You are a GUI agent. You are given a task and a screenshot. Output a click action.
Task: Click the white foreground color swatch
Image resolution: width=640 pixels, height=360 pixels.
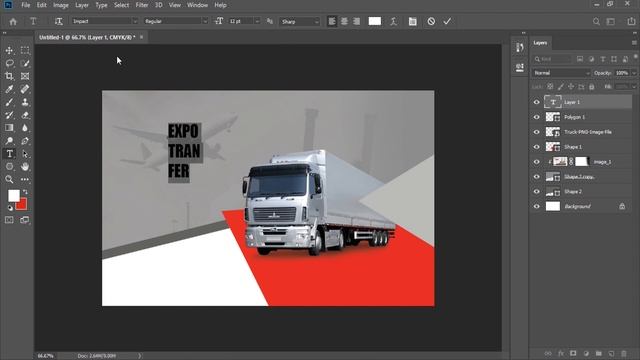pyautogui.click(x=13, y=196)
